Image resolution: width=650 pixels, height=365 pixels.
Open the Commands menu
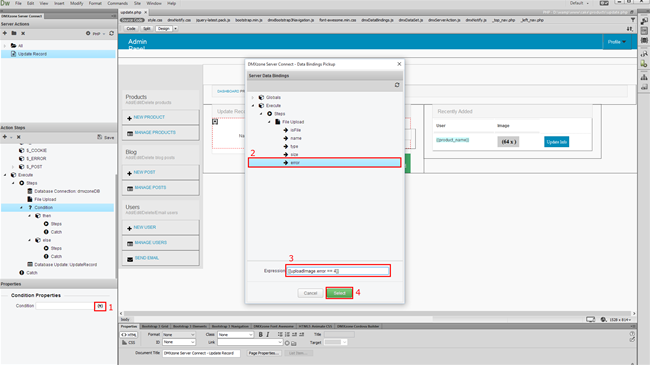[117, 3]
